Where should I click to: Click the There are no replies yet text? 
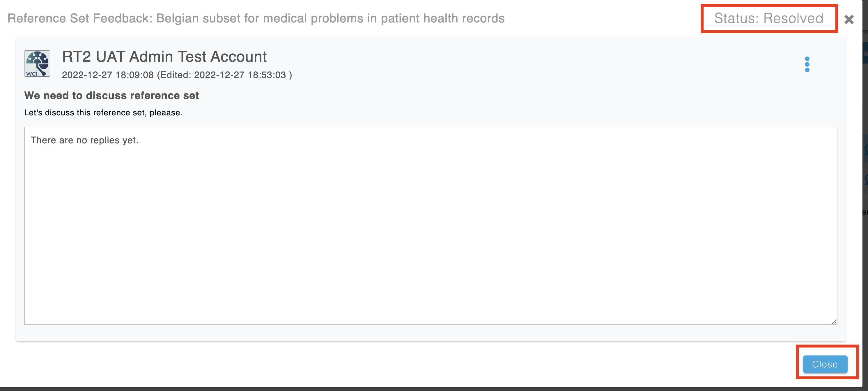point(84,140)
